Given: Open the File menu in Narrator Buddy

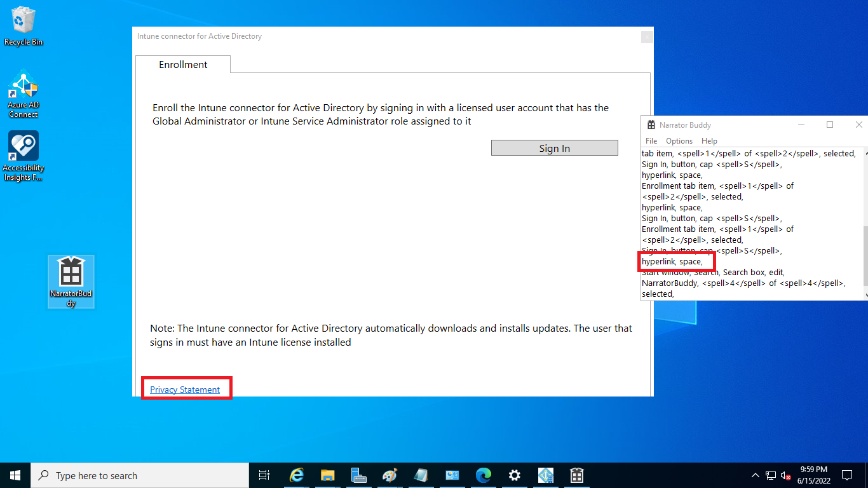Looking at the screenshot, I should [651, 140].
